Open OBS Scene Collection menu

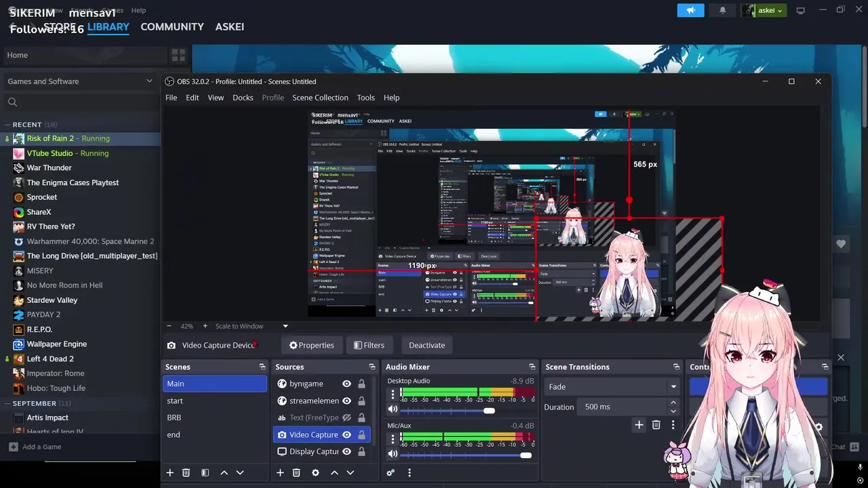coord(320,98)
